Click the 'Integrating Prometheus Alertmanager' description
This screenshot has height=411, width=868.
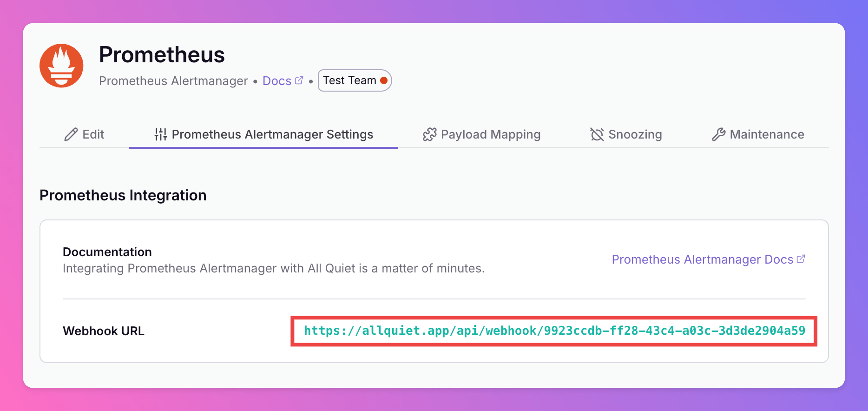274,268
